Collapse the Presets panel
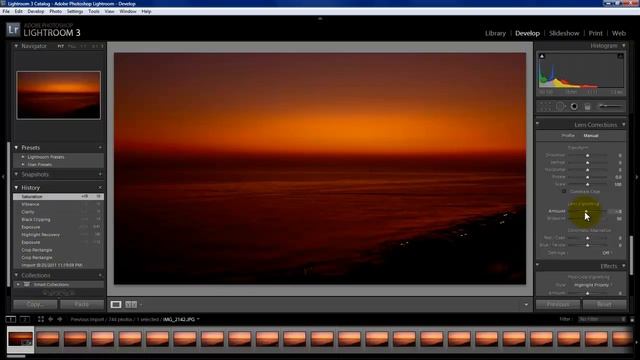 point(16,147)
